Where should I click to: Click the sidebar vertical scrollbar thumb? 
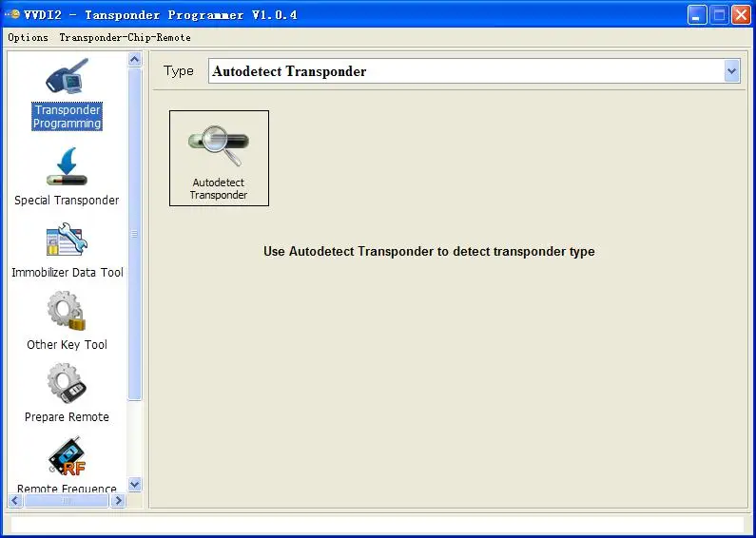click(x=134, y=233)
